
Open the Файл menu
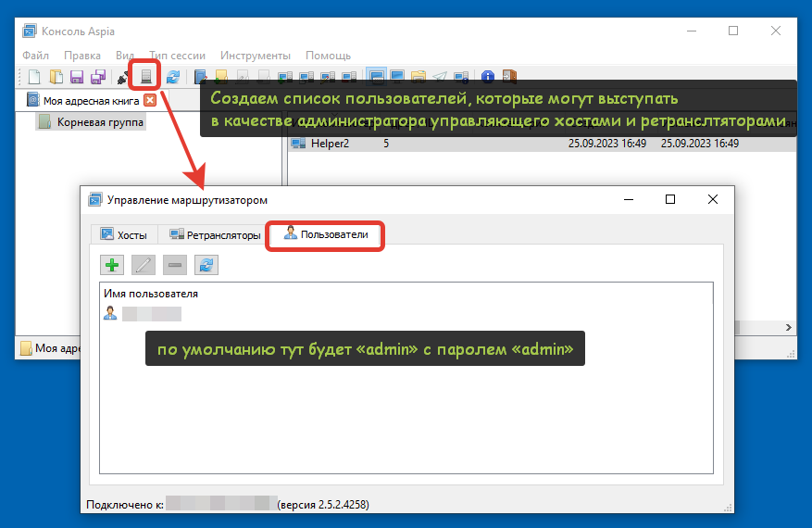[35, 56]
